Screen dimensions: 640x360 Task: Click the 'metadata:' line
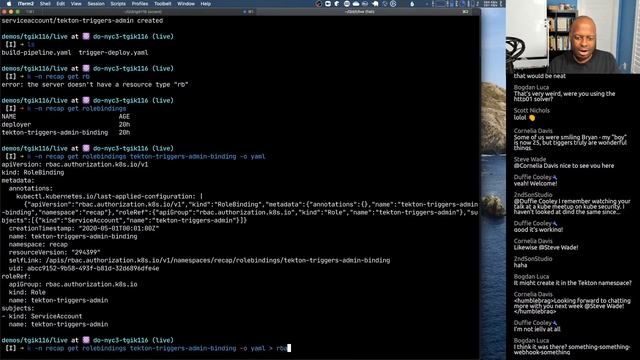tap(18, 180)
